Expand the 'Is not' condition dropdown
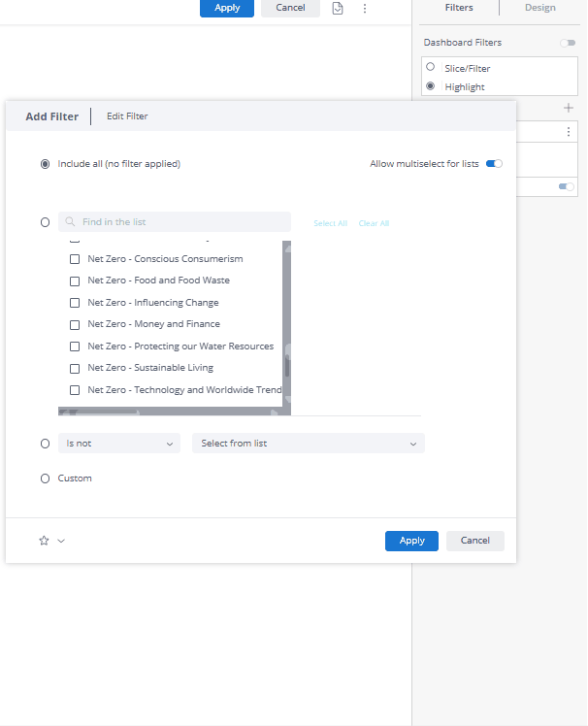The image size is (588, 726). (119, 444)
